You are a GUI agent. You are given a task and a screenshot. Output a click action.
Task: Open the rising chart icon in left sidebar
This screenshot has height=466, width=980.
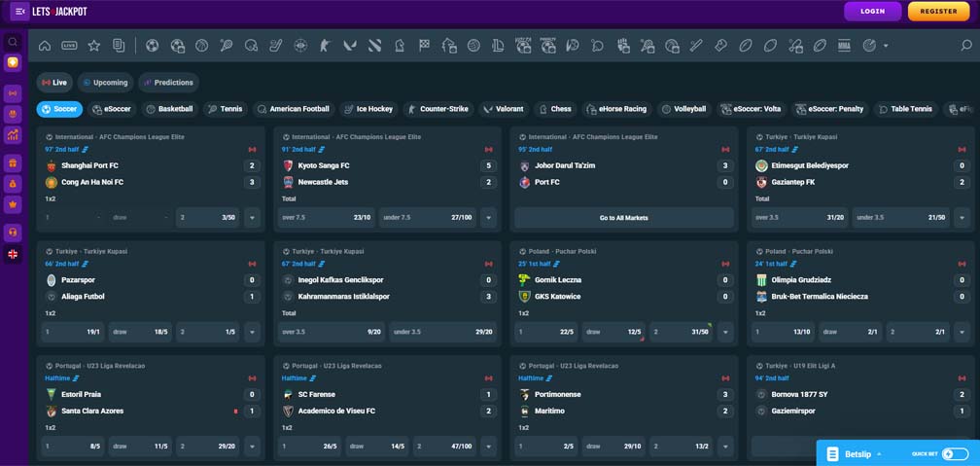[14, 134]
